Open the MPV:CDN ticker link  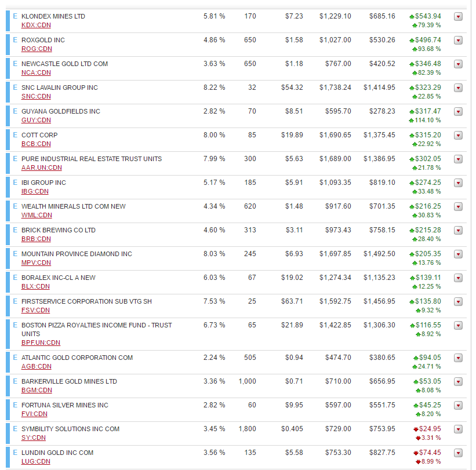(x=36, y=263)
